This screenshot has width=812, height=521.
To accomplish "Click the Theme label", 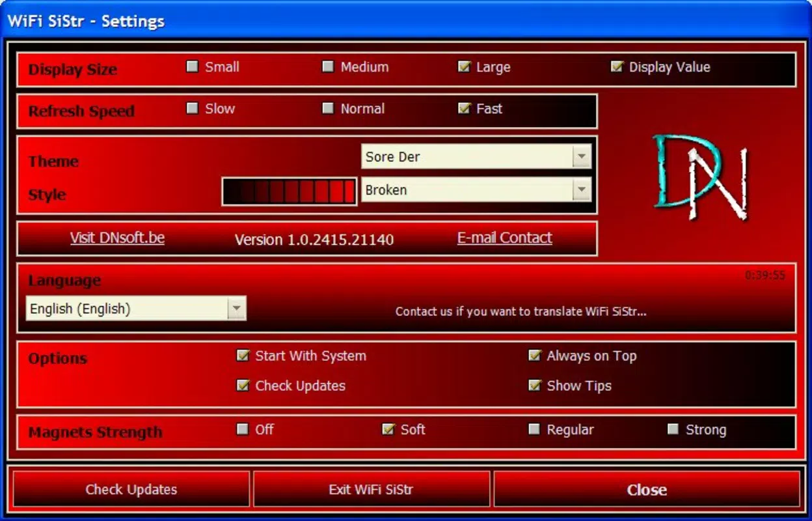I will pos(53,162).
